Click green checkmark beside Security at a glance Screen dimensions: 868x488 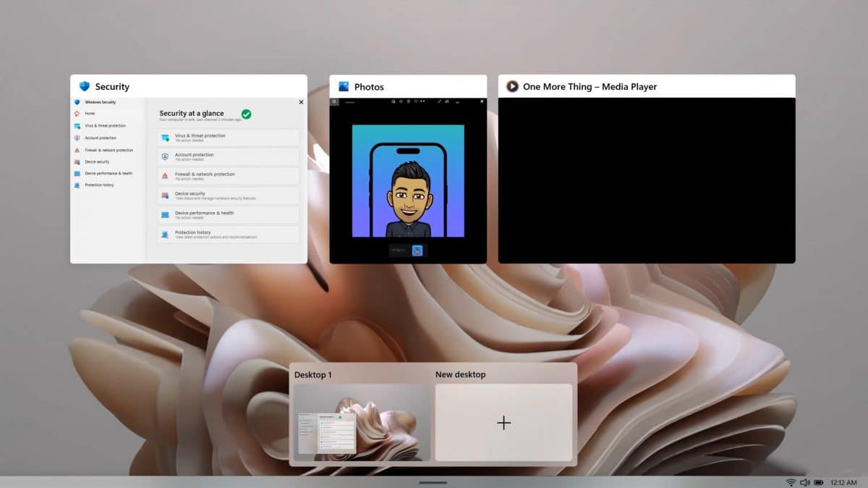(x=246, y=114)
